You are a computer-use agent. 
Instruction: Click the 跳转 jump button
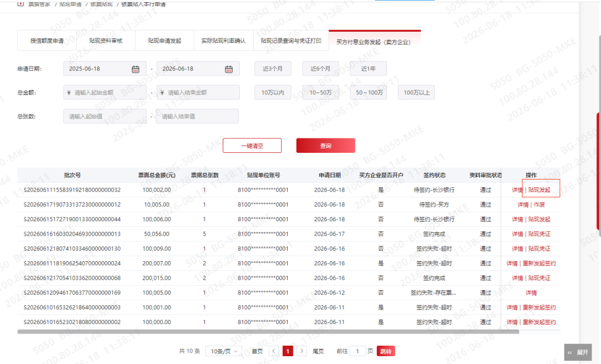click(x=386, y=351)
